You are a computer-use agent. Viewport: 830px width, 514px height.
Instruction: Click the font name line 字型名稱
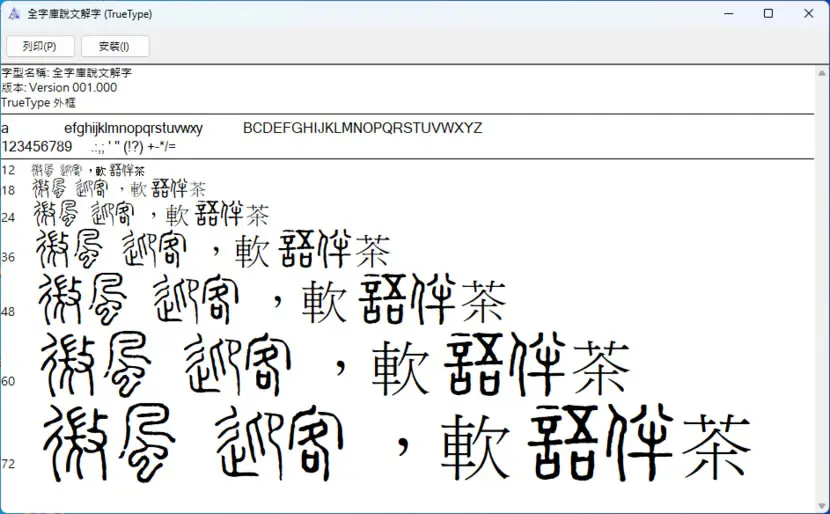(66, 73)
